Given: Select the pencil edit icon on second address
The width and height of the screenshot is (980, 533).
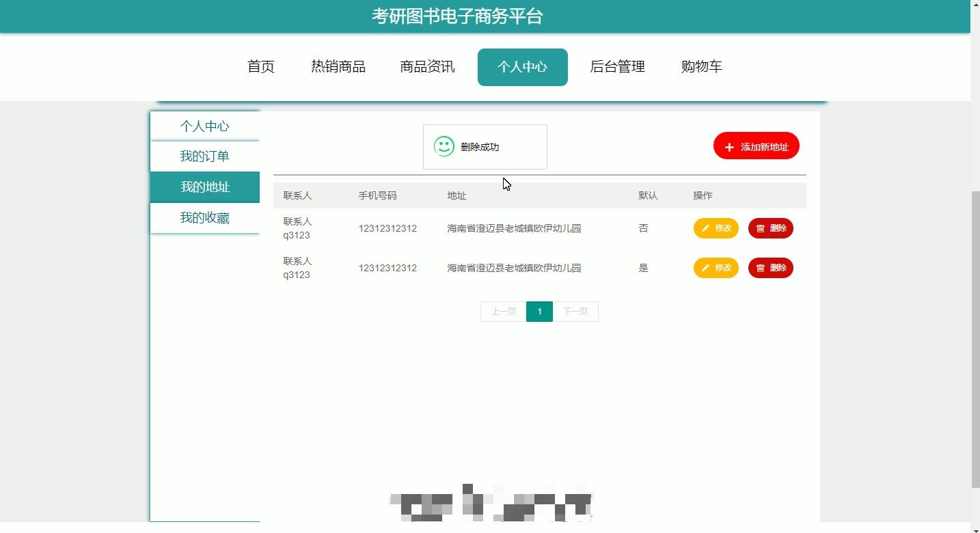Looking at the screenshot, I should click(706, 268).
